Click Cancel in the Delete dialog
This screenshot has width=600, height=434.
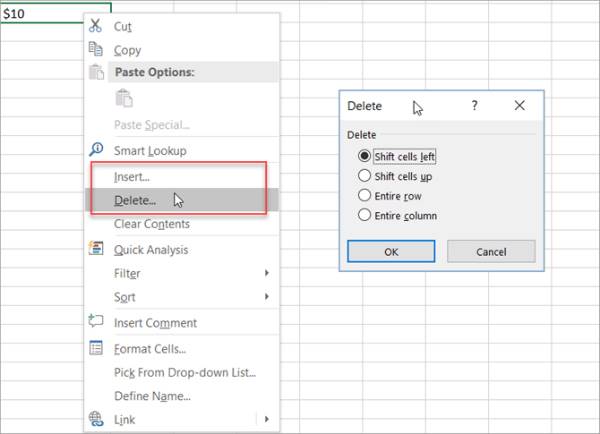[491, 251]
